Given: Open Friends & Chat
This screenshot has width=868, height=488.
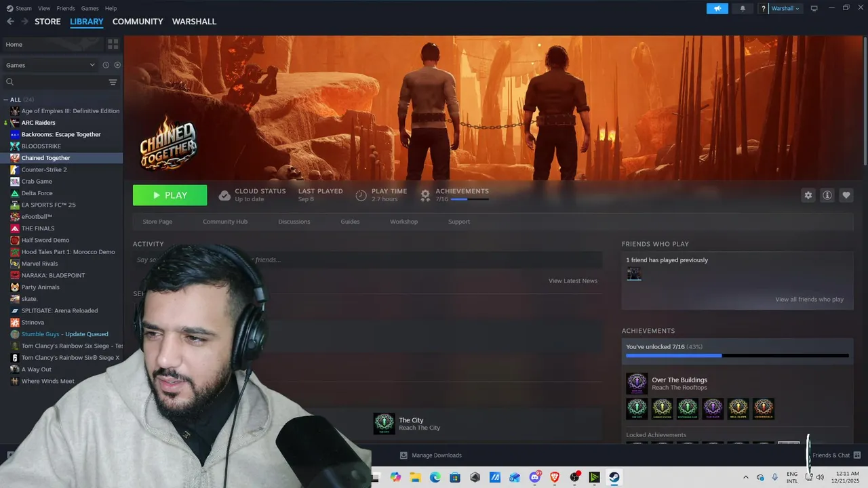Looking at the screenshot, I should click(836, 455).
